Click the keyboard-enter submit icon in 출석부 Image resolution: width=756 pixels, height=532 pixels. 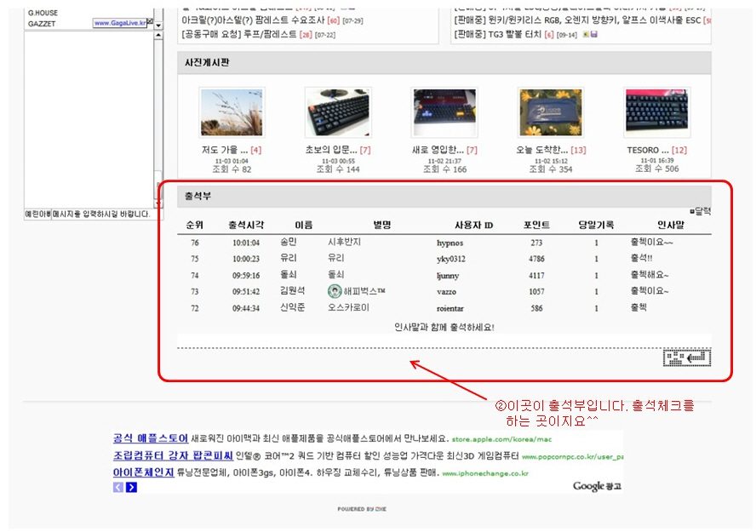(x=687, y=358)
